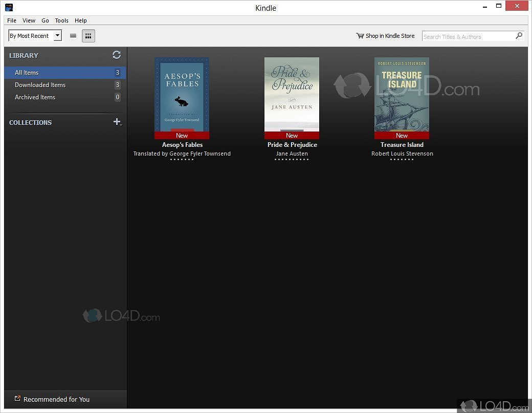Switch to grid view layout

coord(88,36)
